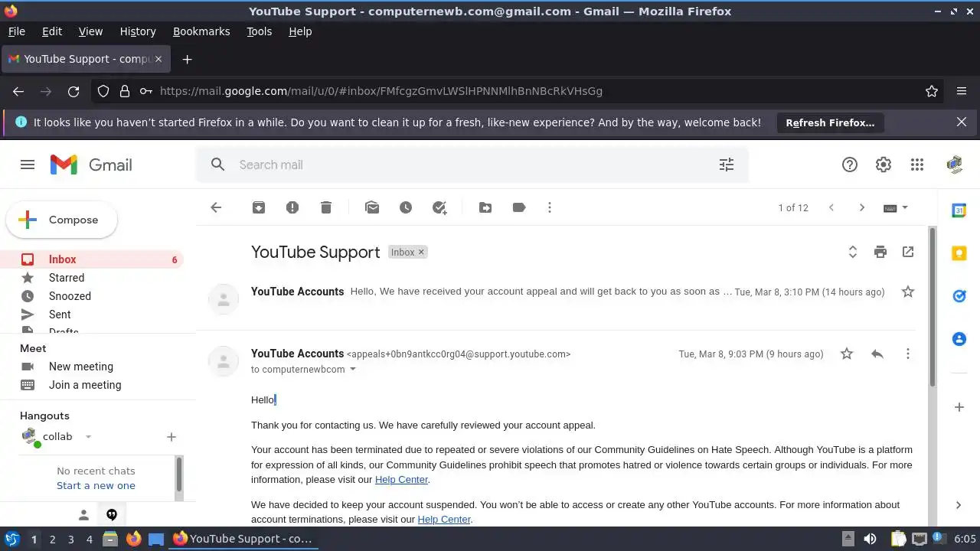Open the Google Calendar side panel
980x551 pixels.
tap(959, 210)
